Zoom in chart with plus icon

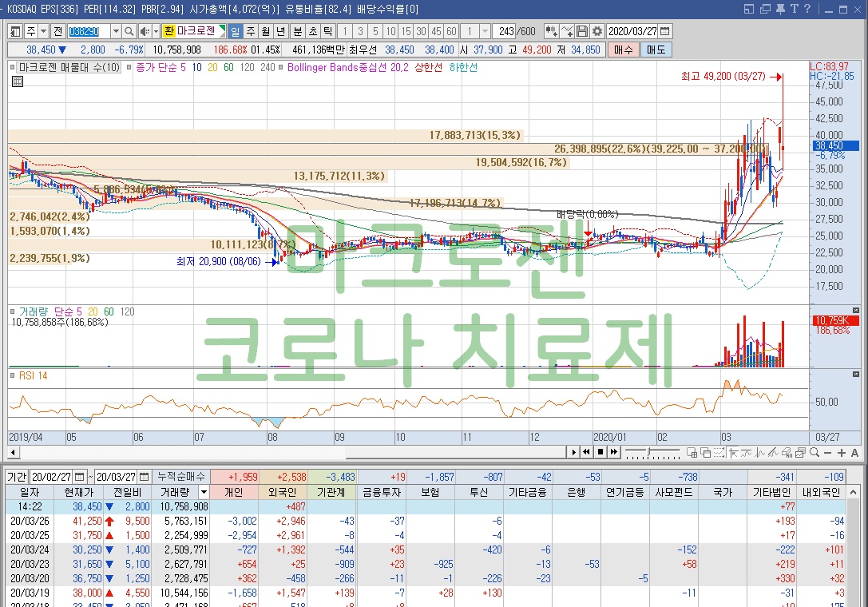pos(842,453)
